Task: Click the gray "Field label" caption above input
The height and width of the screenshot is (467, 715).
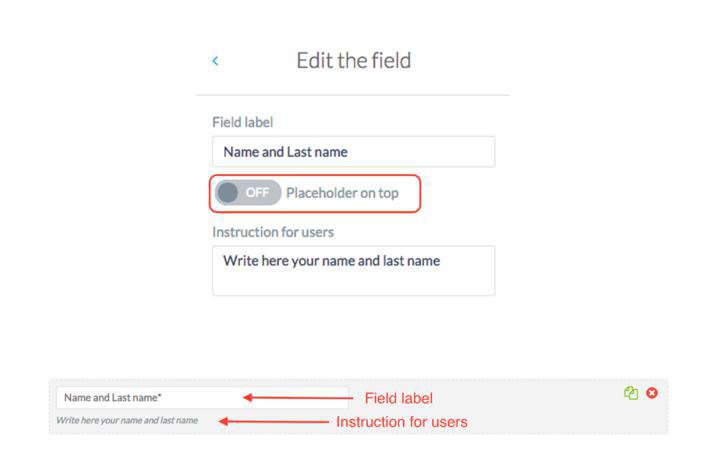Action: (242, 122)
